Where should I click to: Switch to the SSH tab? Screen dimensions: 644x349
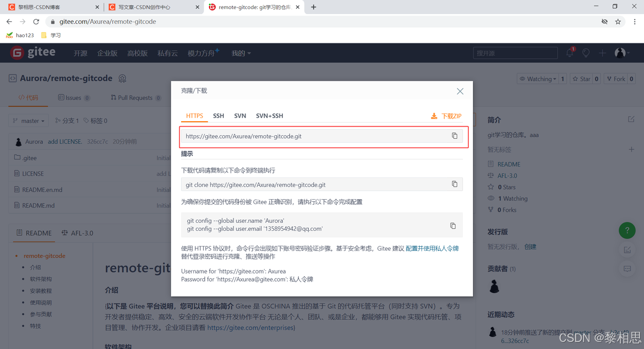(x=218, y=116)
